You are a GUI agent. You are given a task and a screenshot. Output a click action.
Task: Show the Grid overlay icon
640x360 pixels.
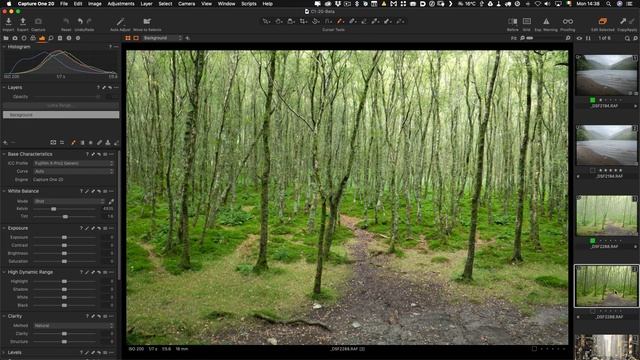(x=527, y=22)
